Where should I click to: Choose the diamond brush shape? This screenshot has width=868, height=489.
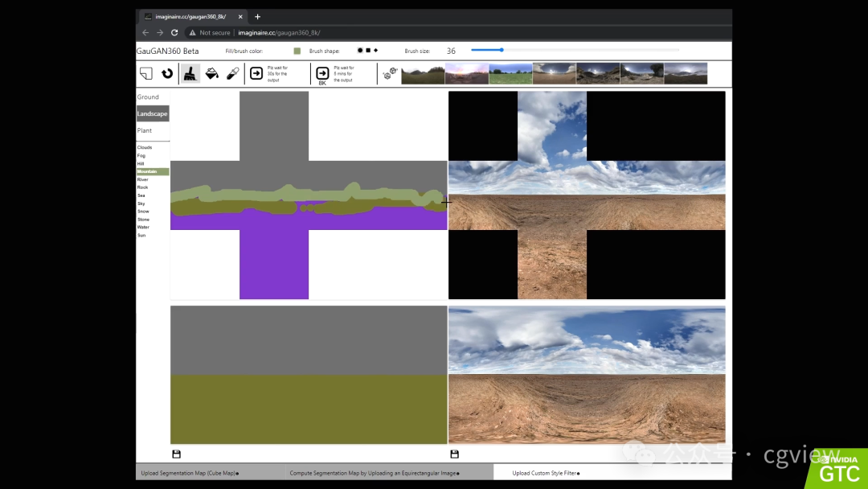point(376,51)
